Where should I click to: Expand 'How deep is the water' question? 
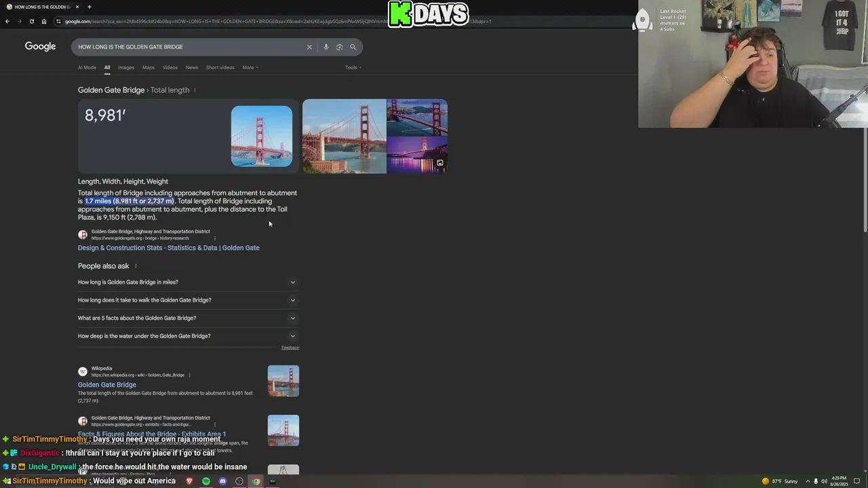click(188, 336)
